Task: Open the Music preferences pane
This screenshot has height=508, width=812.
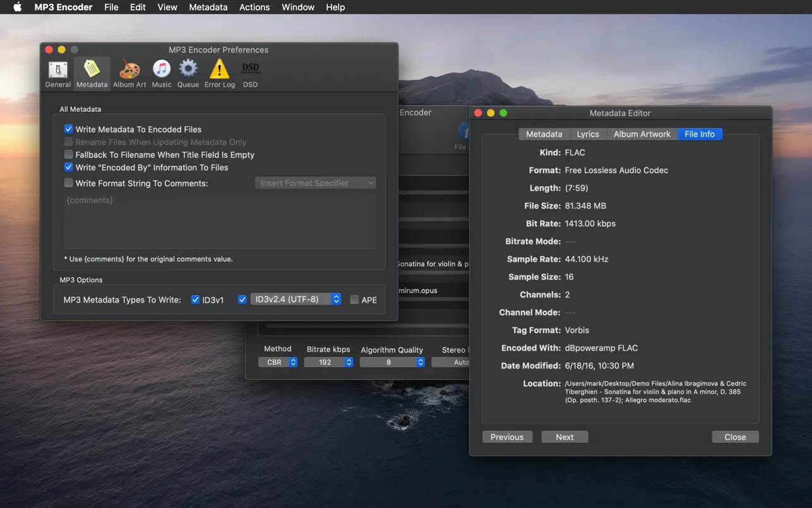Action: [x=162, y=73]
